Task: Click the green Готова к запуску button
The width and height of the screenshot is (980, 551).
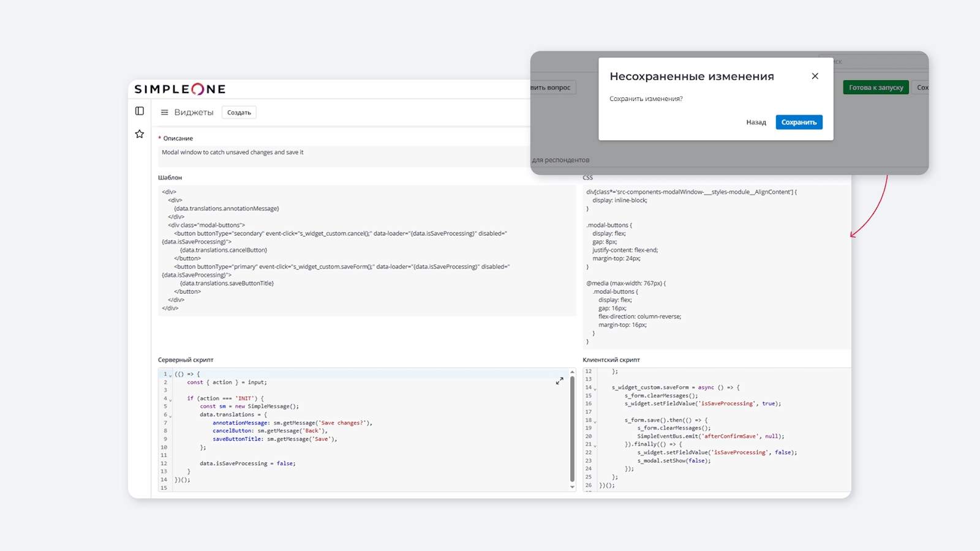Action: (x=875, y=88)
